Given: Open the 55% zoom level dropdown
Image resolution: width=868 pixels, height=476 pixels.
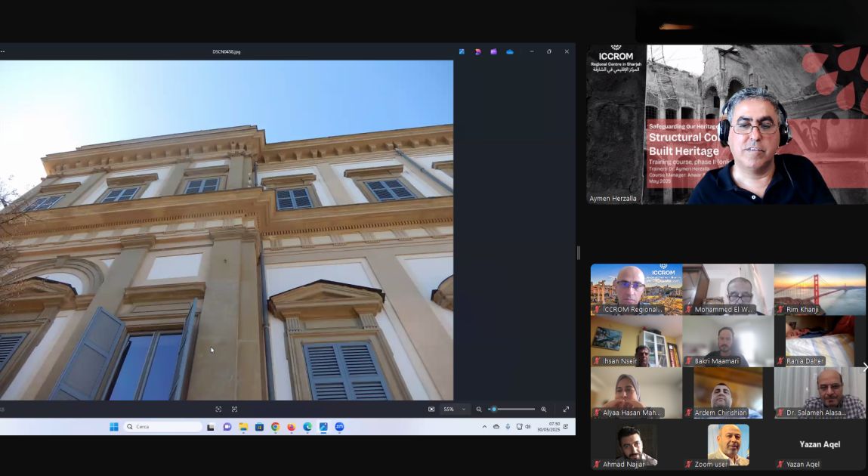Looking at the screenshot, I should [x=455, y=409].
